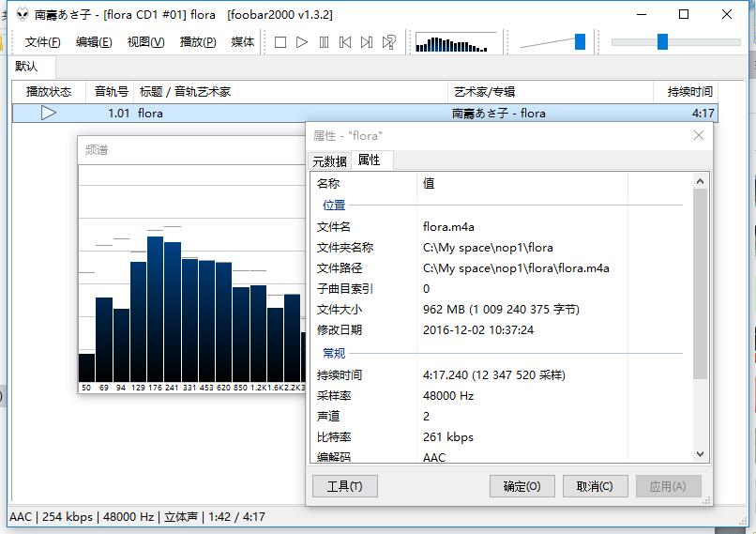The height and width of the screenshot is (534, 756).
Task: Open the 文件(F) menu
Action: [43, 42]
